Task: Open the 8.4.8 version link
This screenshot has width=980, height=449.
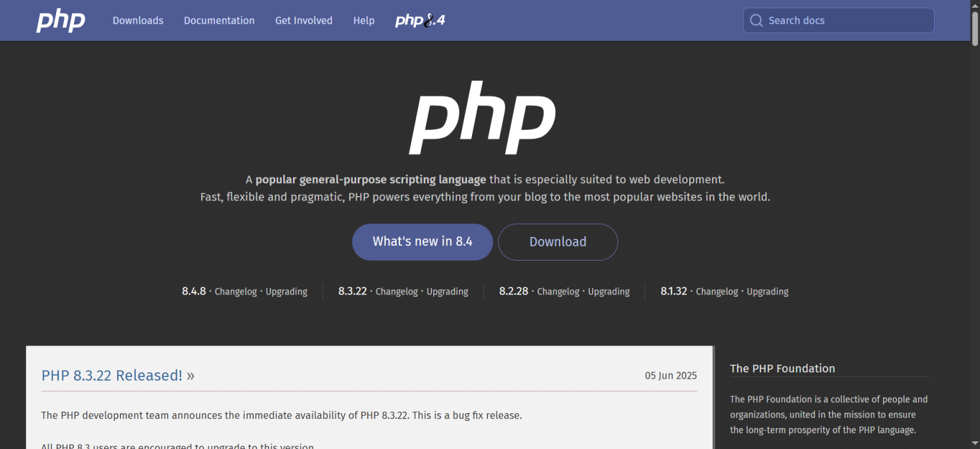Action: coord(194,291)
